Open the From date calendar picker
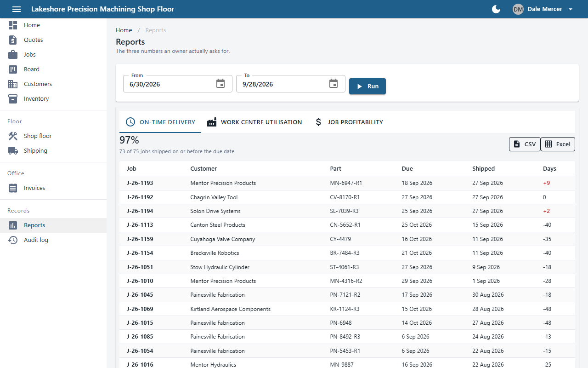Screen dimensions: 588x368 pyautogui.click(x=220, y=84)
